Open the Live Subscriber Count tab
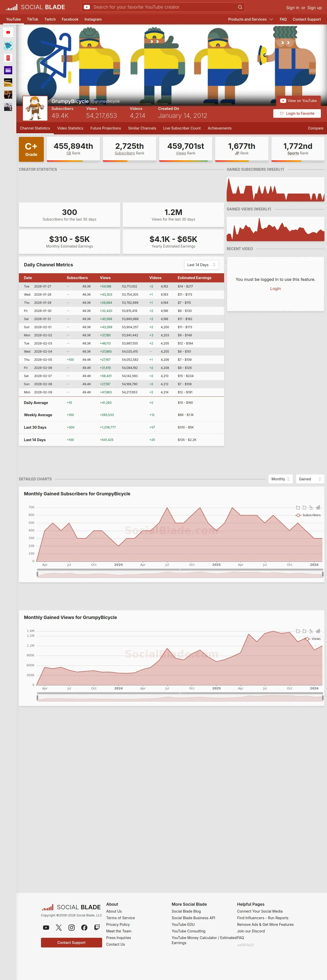This screenshot has width=327, height=980. click(x=182, y=128)
